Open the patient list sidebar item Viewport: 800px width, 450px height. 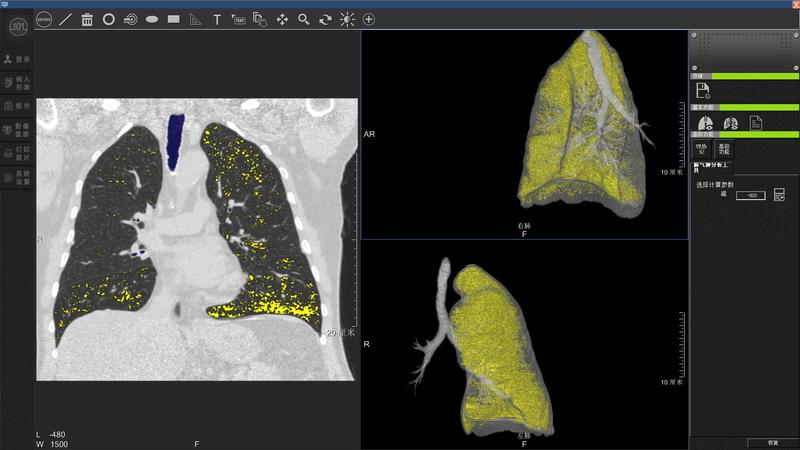[x=17, y=83]
